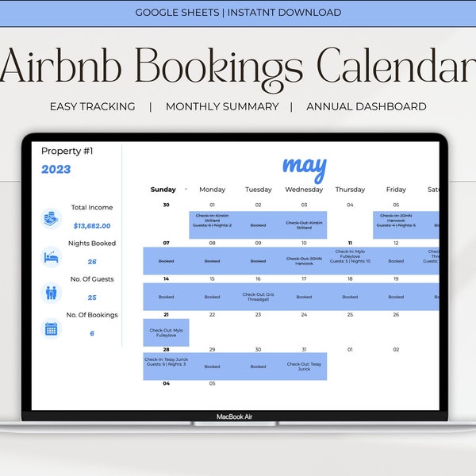Screen dimensions: 476x476
Task: Select the 'Check-In: JOHN Hancock' cell
Action: click(x=396, y=225)
